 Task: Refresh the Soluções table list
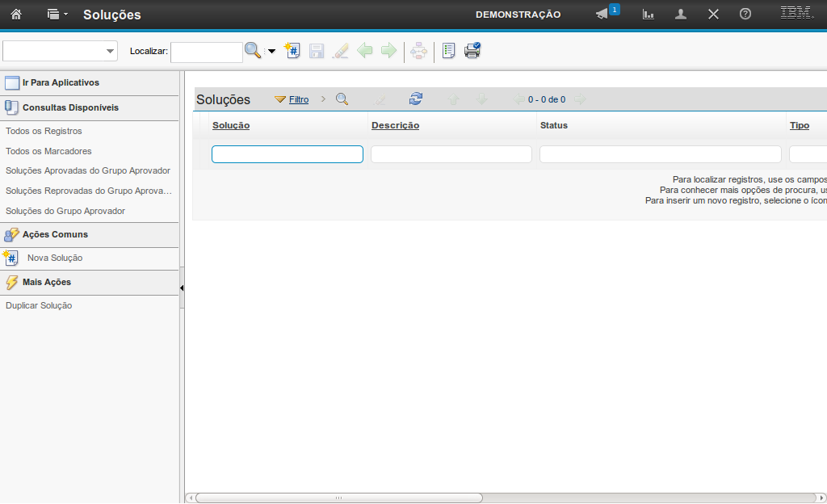[416, 99]
